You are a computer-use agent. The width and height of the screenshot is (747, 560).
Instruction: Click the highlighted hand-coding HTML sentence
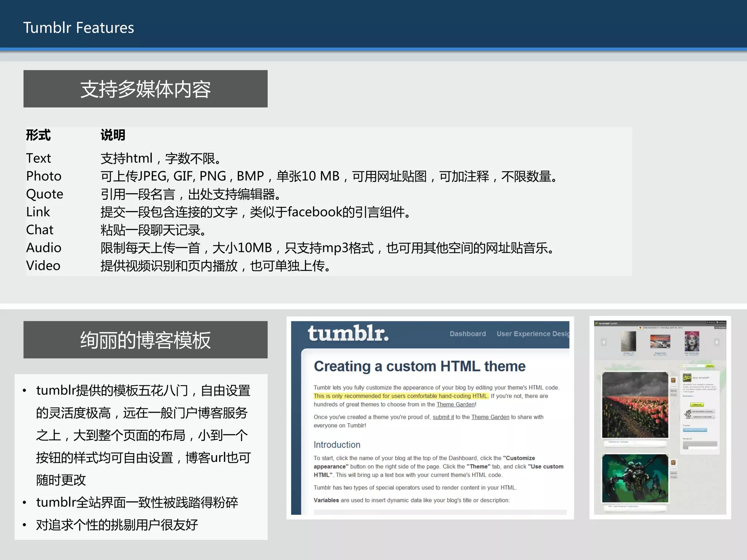tap(400, 396)
